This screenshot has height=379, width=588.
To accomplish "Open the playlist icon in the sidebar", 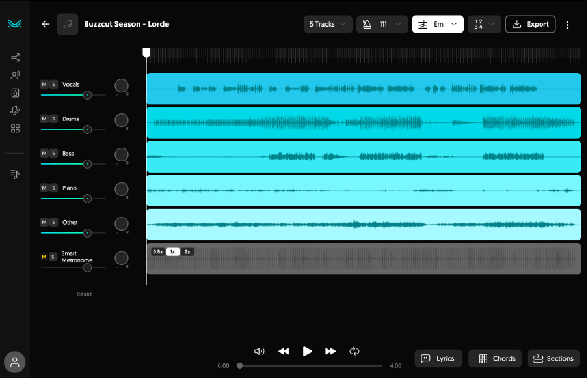I will tap(15, 174).
